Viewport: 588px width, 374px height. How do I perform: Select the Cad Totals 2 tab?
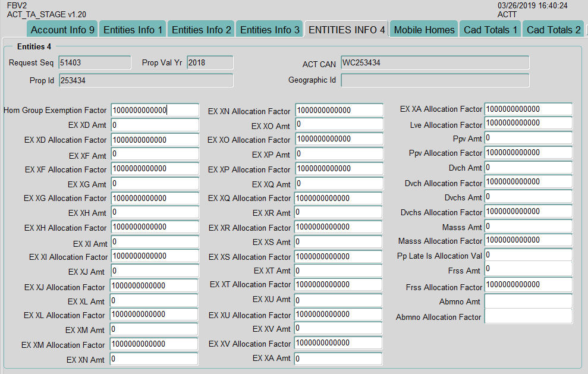pyautogui.click(x=554, y=30)
